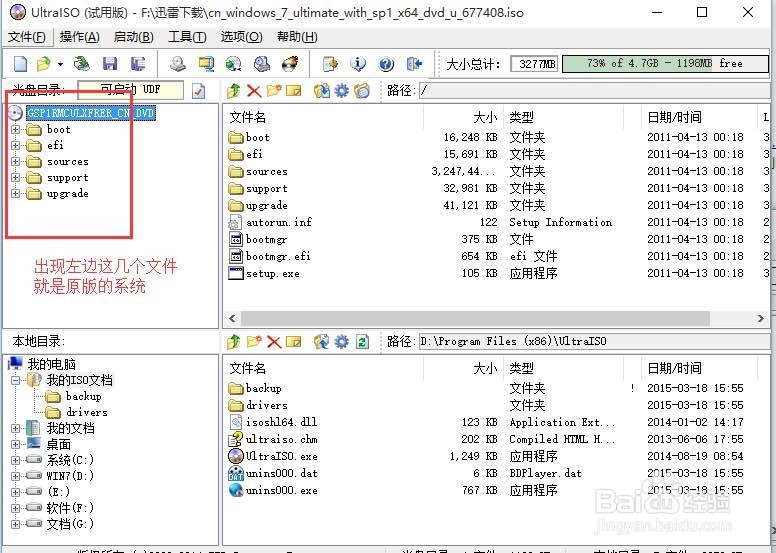Click the image properties checkmark icon beside 可启动 UDF
The height and width of the screenshot is (553, 776).
198,91
